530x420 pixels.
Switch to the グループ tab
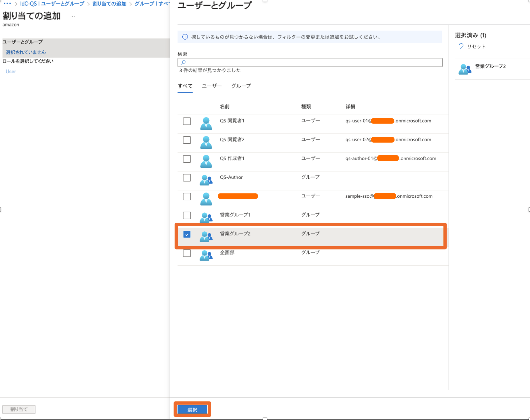(241, 86)
